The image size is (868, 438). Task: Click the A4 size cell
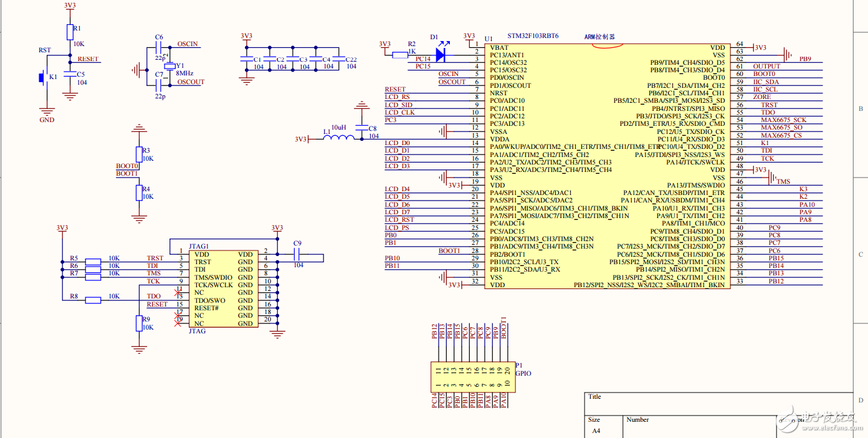pos(596,431)
